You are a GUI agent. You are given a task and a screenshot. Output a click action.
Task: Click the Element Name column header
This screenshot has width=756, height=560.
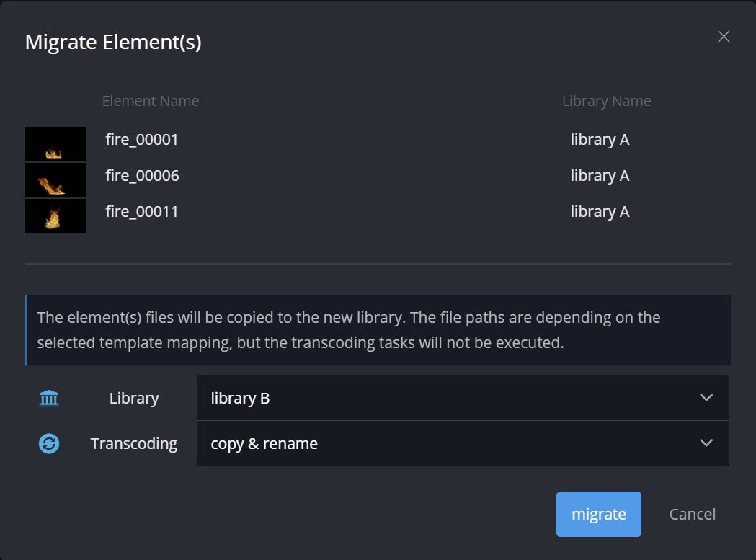[151, 102]
